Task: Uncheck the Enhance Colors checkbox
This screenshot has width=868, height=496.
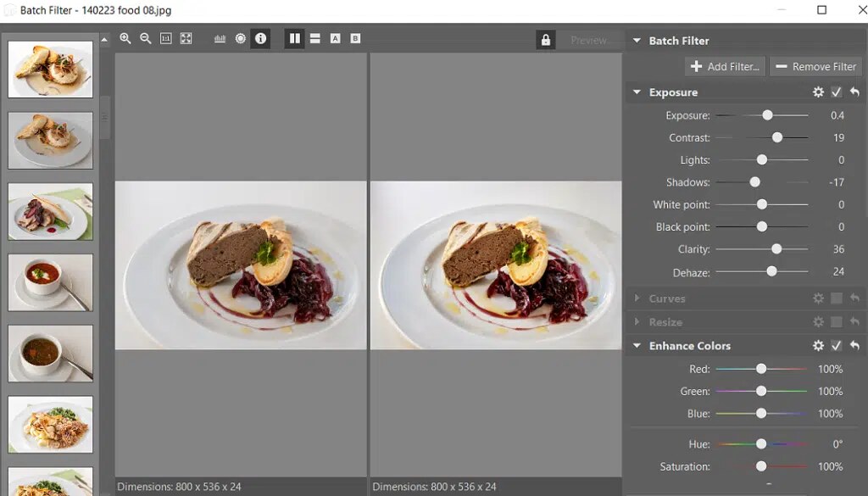Action: point(837,345)
